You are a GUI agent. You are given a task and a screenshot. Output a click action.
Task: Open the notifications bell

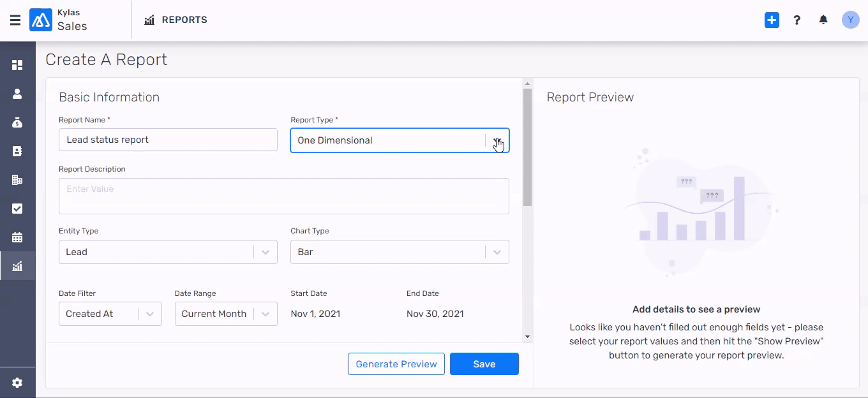pos(823,20)
